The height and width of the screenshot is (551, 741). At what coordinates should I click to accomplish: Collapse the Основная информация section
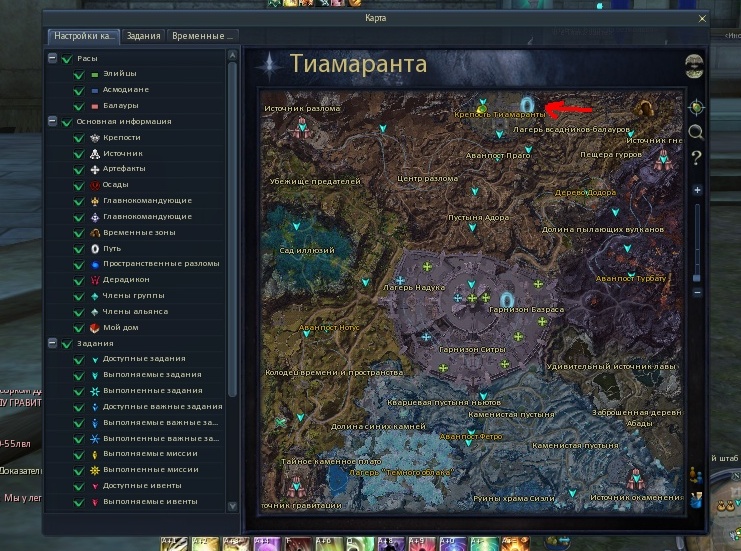tap(52, 121)
